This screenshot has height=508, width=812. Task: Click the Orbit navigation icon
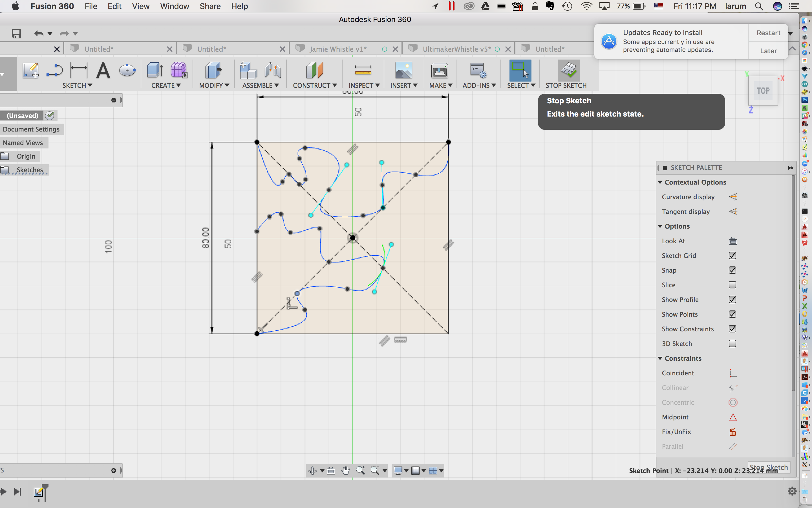[x=312, y=470]
